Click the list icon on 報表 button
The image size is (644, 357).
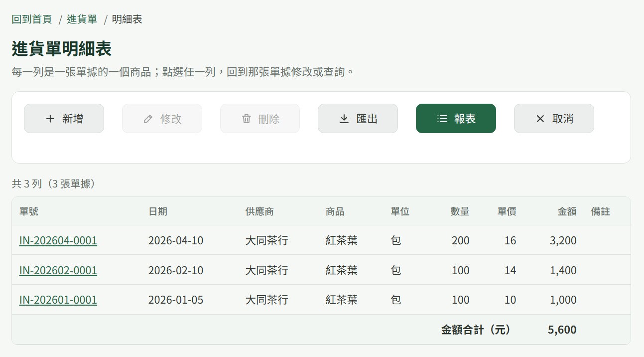tap(442, 119)
